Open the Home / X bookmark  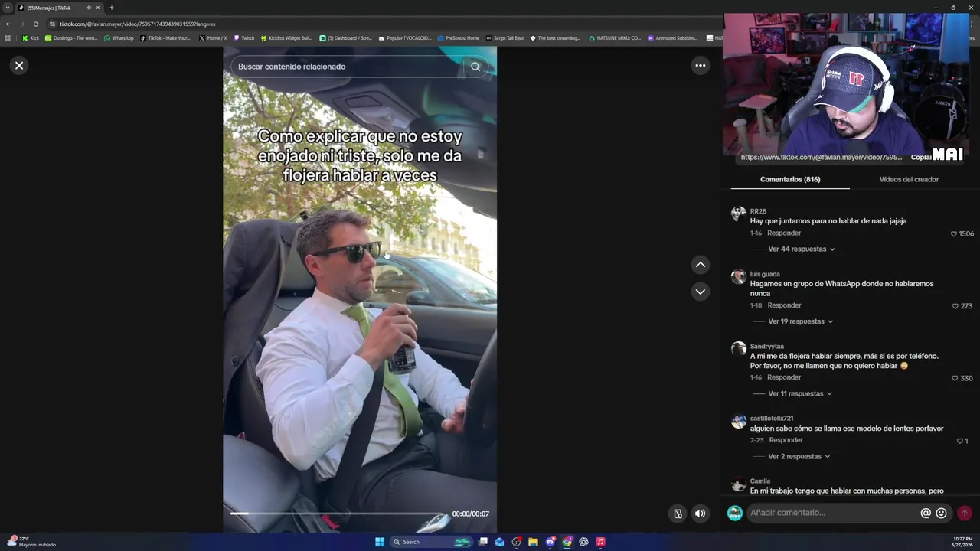pyautogui.click(x=213, y=37)
